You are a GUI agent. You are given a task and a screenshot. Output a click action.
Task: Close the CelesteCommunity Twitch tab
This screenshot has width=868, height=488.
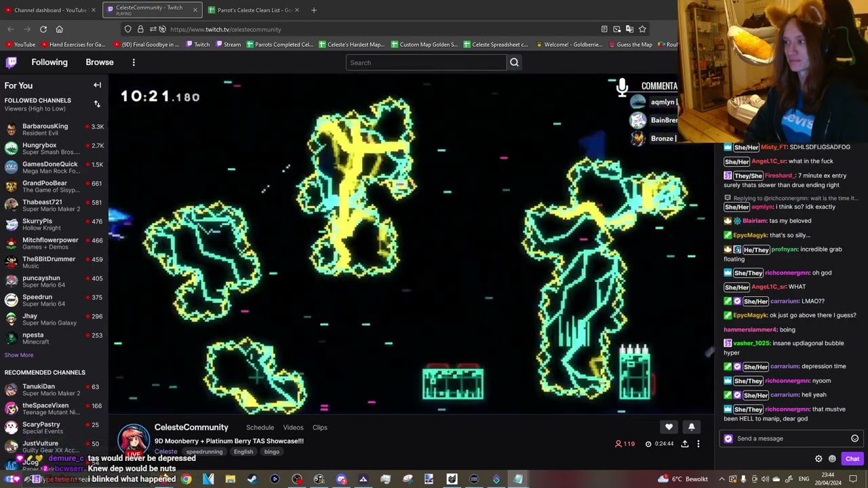195,10
